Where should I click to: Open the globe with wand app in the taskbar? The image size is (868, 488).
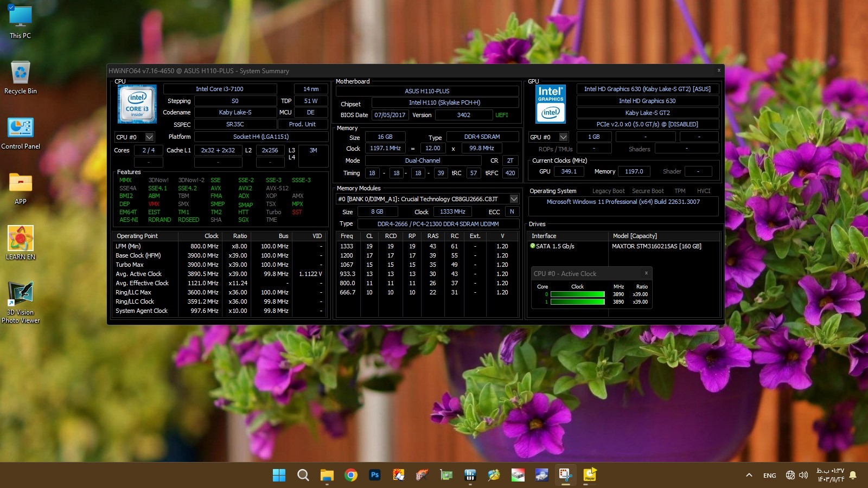click(x=494, y=475)
